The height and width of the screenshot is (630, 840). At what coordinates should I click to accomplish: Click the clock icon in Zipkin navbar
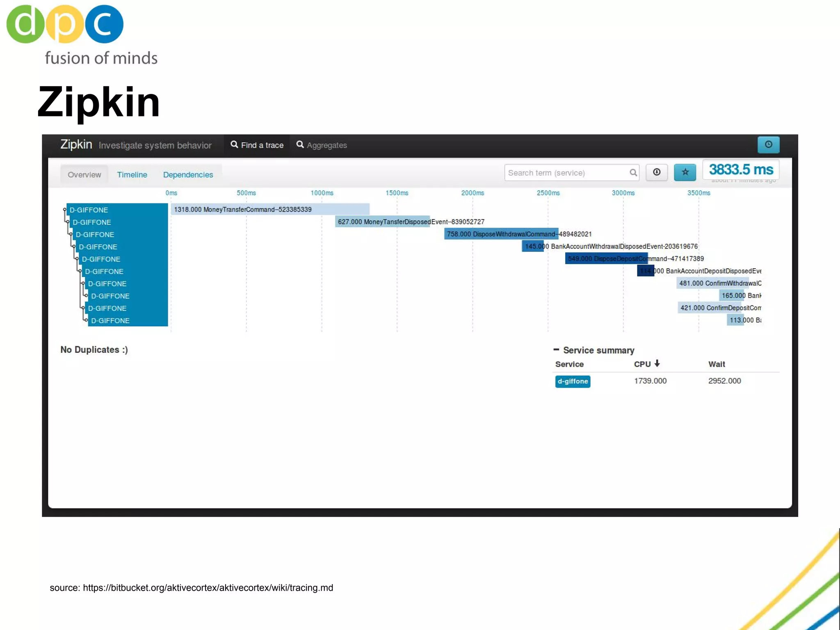(768, 144)
